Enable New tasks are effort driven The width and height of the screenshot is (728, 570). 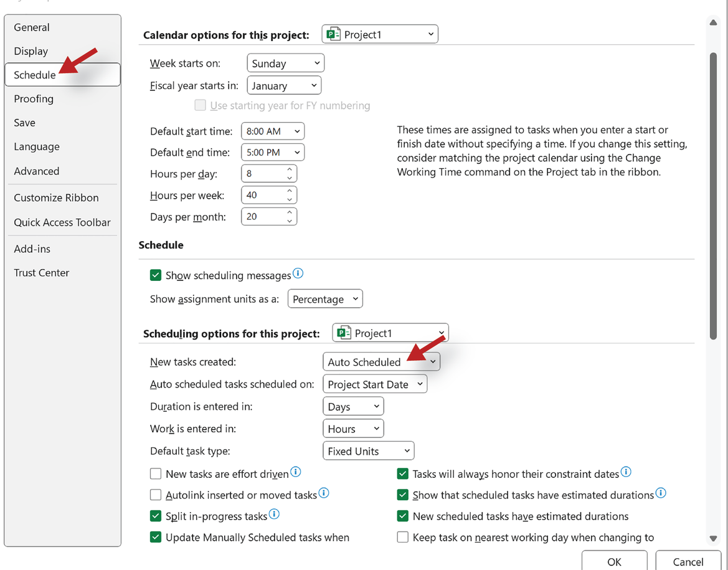[156, 474]
